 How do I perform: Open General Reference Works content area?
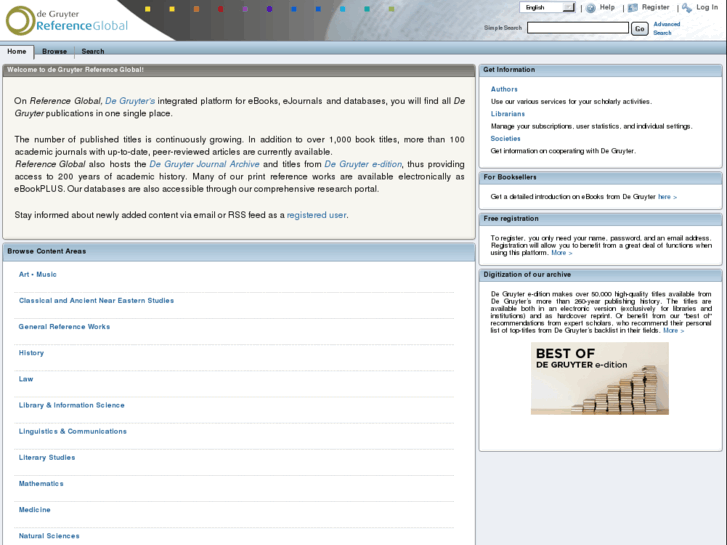(x=64, y=327)
